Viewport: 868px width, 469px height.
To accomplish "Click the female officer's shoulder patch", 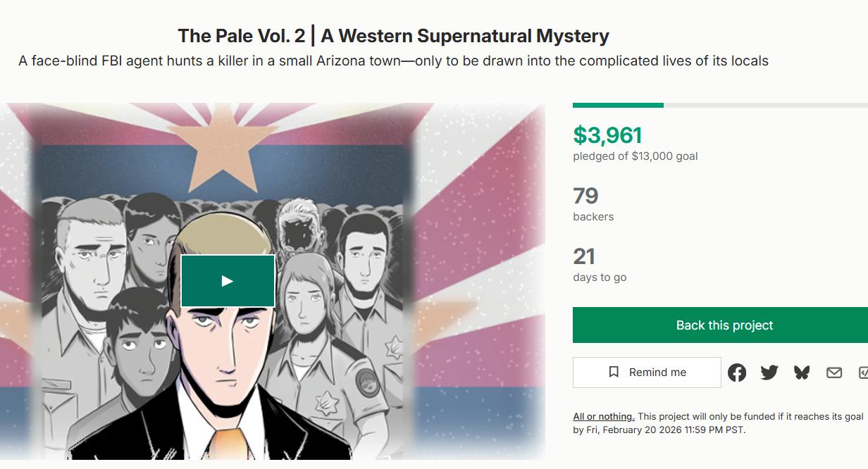I will (x=367, y=381).
